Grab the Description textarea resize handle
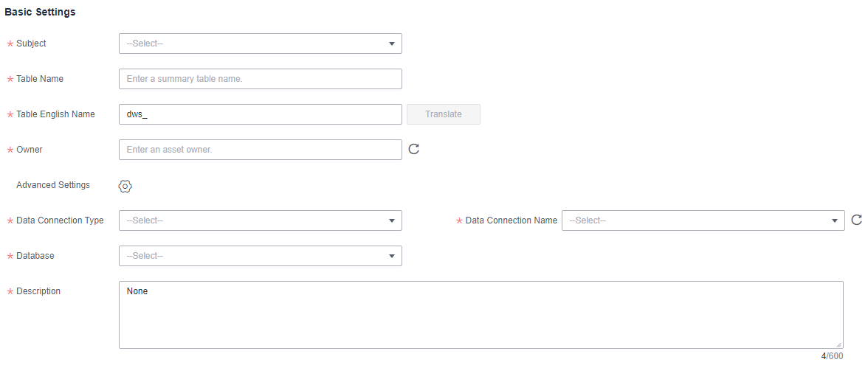Image resolution: width=868 pixels, height=365 pixels. tap(839, 344)
